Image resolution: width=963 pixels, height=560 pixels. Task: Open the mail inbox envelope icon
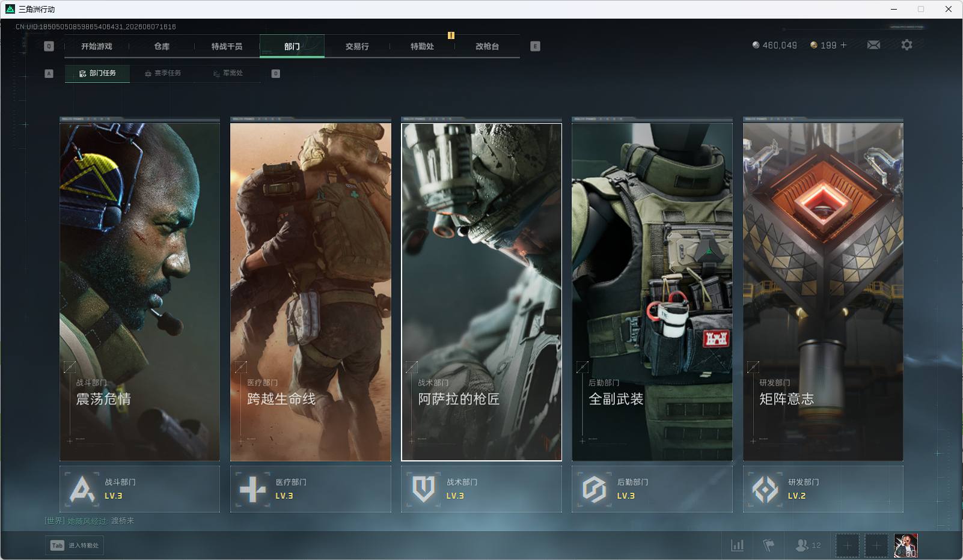(x=873, y=45)
